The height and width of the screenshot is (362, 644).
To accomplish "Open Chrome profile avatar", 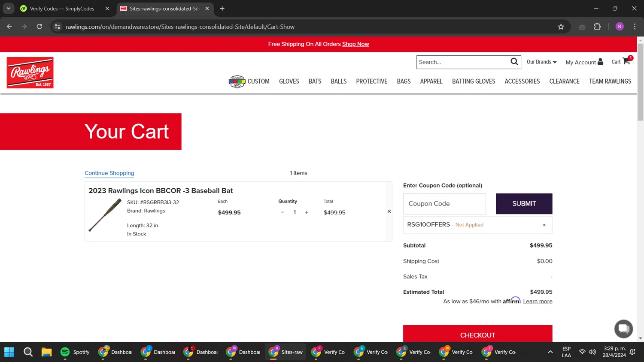I will point(620,27).
